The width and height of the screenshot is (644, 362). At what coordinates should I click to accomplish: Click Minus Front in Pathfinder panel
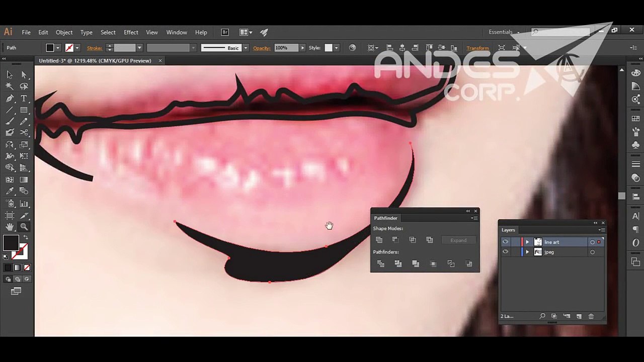395,240
